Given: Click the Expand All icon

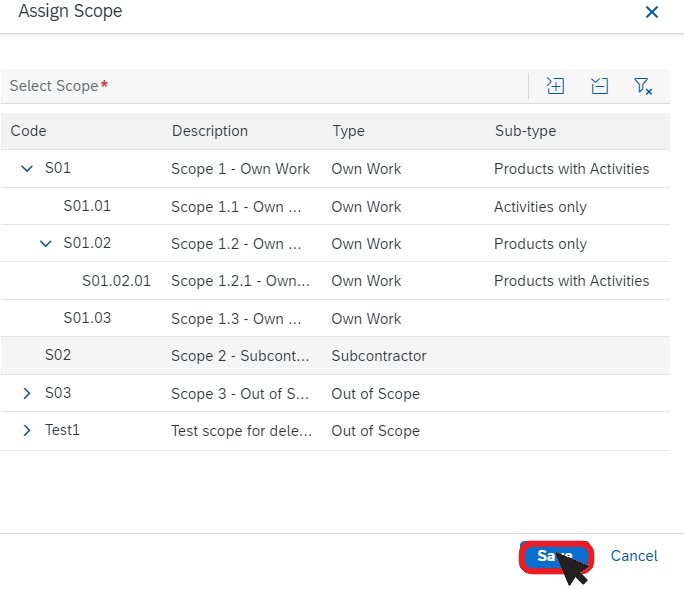Looking at the screenshot, I should coord(555,85).
